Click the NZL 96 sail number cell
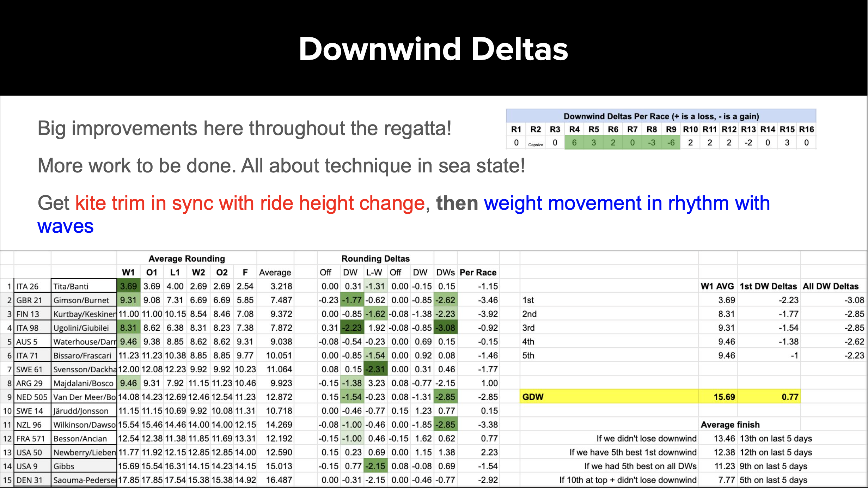Screen dimensions: 868x488 (x=32, y=425)
